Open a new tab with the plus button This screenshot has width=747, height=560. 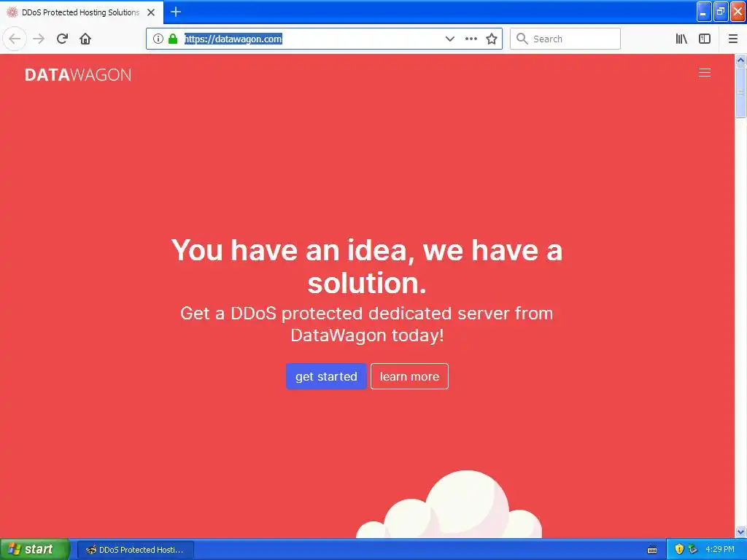(176, 12)
